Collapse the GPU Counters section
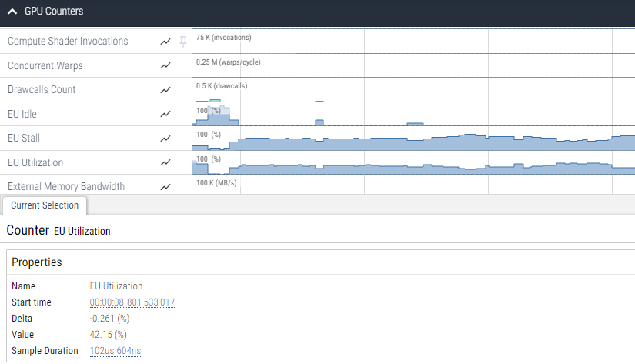Screen dimensions: 635x364 pyautogui.click(x=12, y=12)
